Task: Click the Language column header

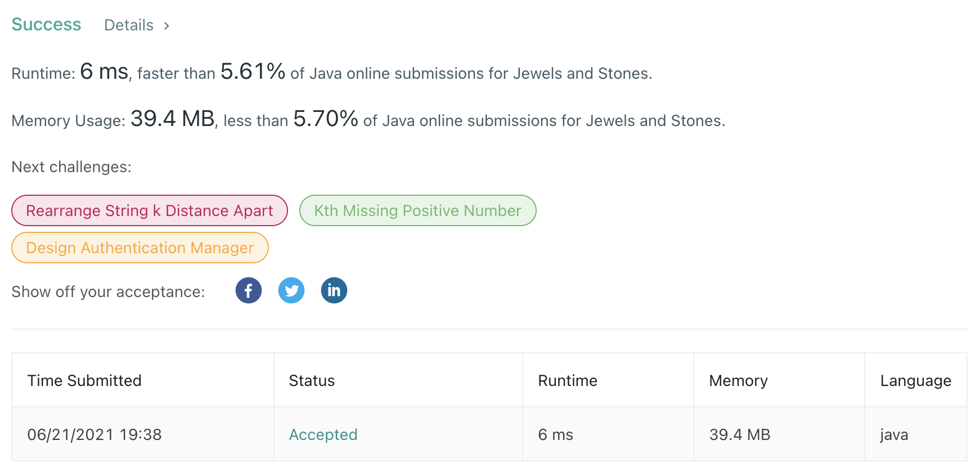Action: 915,381
